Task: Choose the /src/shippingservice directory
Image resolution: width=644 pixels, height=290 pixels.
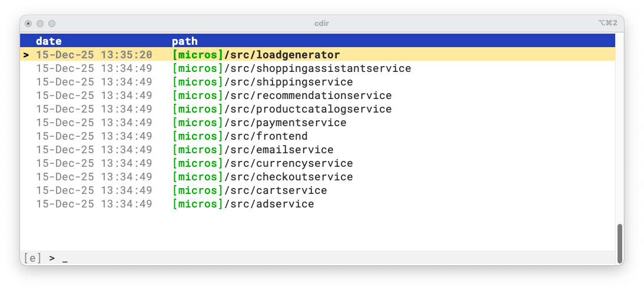Action: pyautogui.click(x=288, y=82)
